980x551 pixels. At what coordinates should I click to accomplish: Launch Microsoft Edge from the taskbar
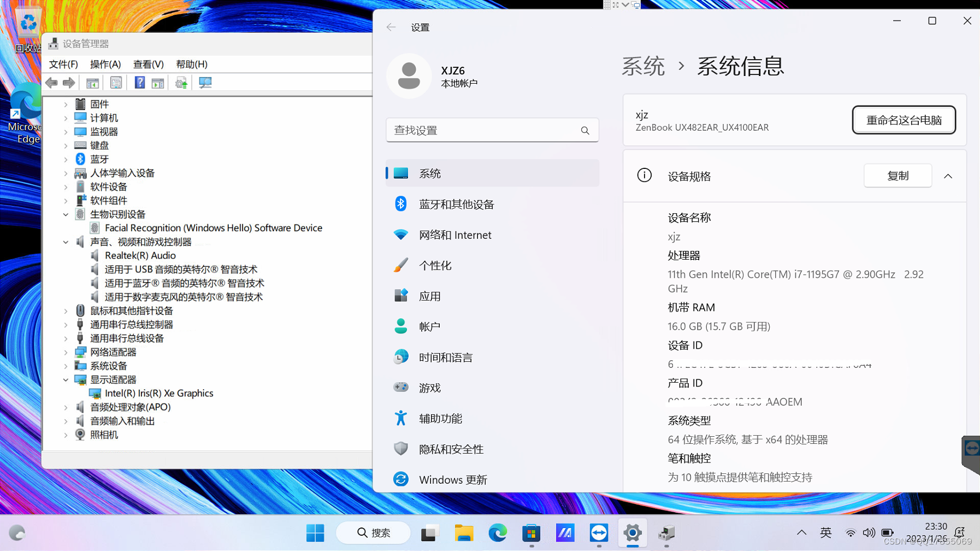(498, 532)
